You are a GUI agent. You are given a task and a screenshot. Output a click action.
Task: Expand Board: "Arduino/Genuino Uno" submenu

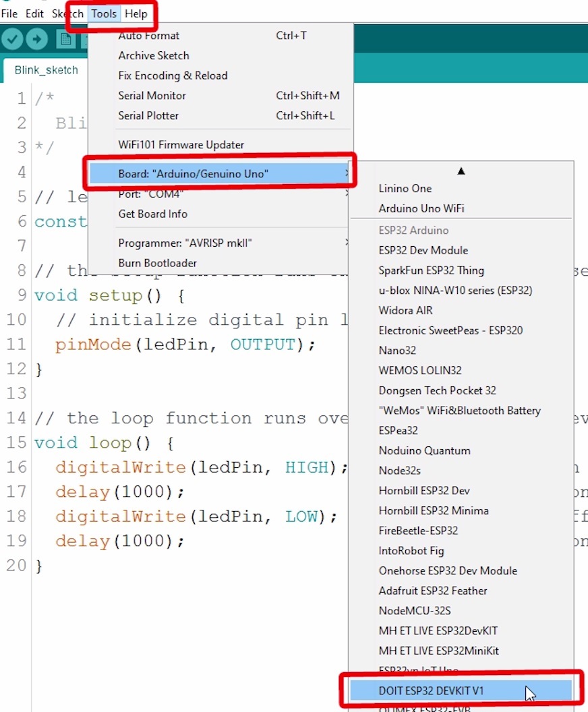220,173
